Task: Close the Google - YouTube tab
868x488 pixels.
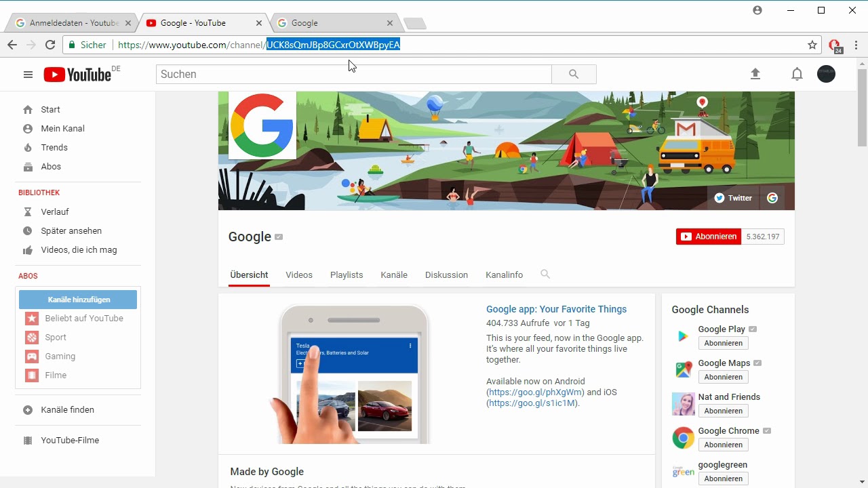Action: pyautogui.click(x=259, y=23)
